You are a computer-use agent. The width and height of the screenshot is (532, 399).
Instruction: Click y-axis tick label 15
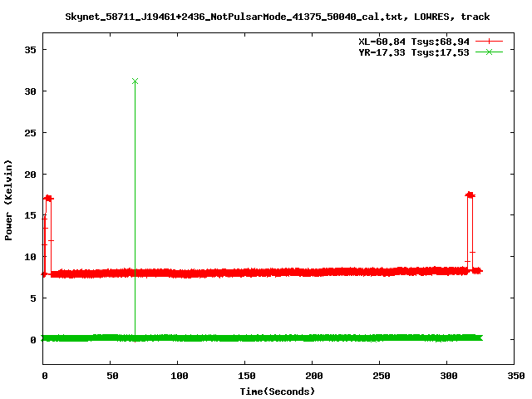coord(30,215)
